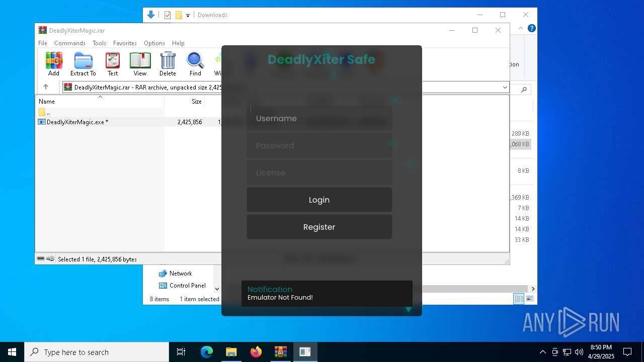Click the New Folder icon in Explorer title bar

[179, 15]
